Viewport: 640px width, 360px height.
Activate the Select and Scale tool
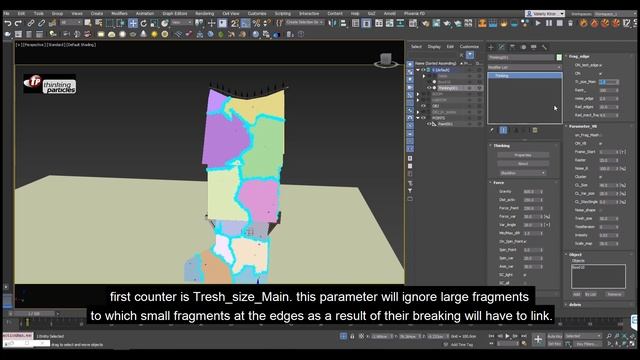point(154,23)
